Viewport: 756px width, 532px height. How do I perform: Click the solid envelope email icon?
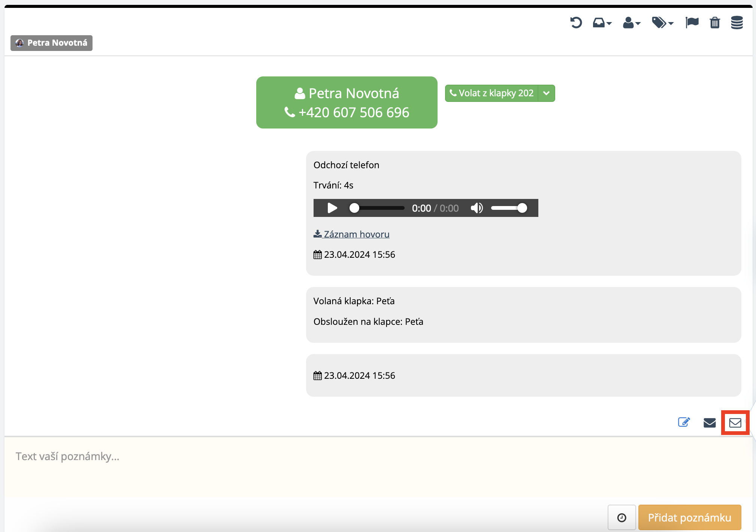709,423
